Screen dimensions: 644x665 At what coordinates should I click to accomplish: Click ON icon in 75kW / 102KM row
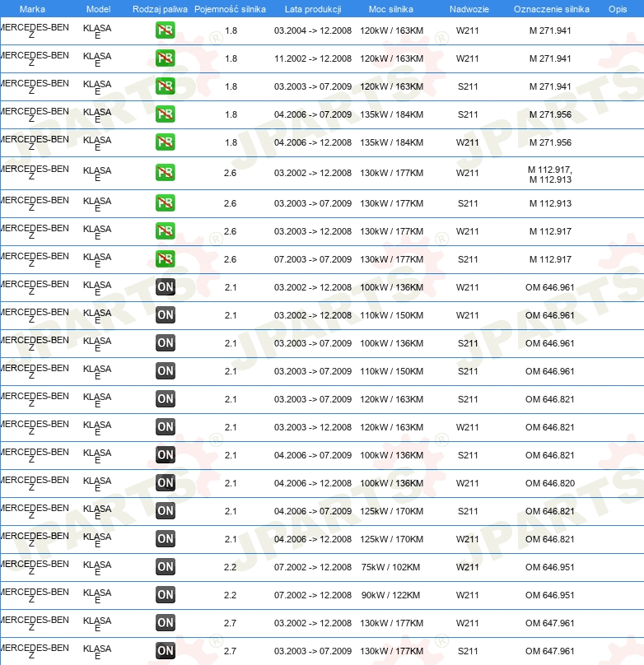coord(165,567)
